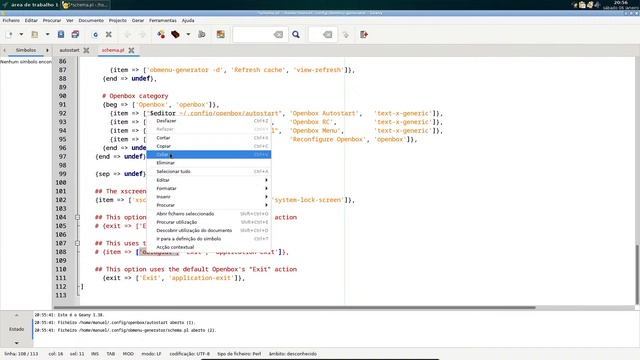Image resolution: width=640 pixels, height=360 pixels.
Task: Open the Build options dropdown arrow
Action: (x=188, y=35)
